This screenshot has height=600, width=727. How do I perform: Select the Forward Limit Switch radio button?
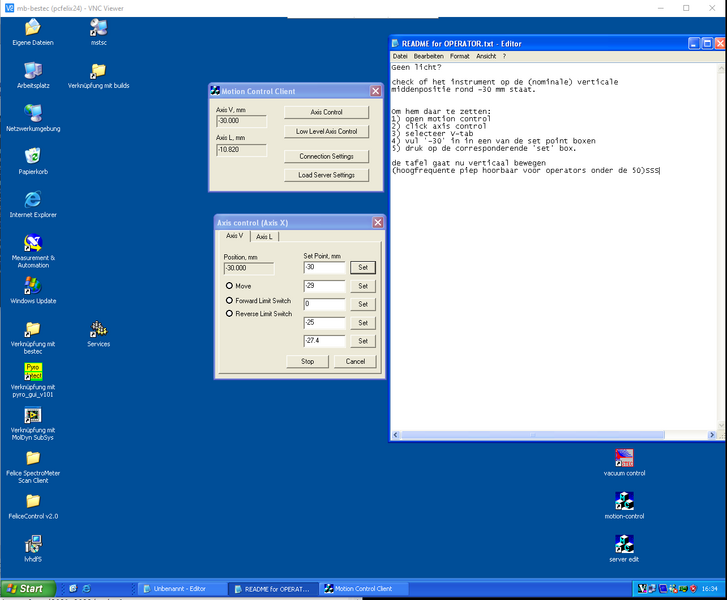[x=229, y=300]
